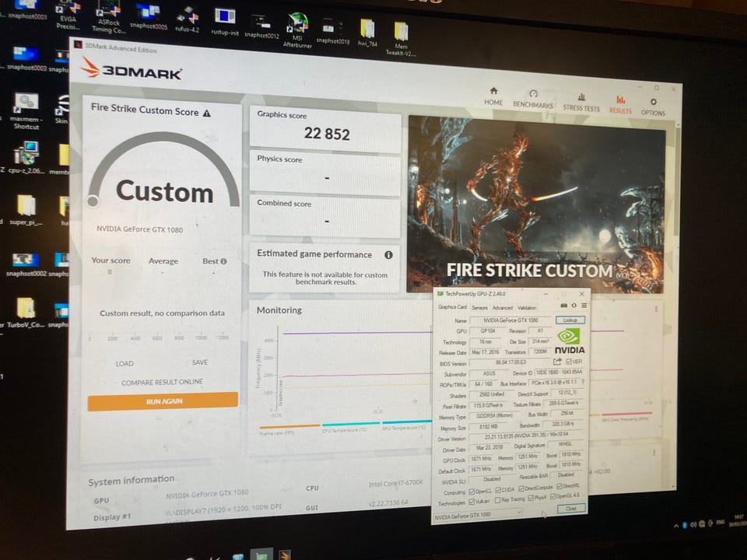The width and height of the screenshot is (747, 560).
Task: Open 3DMark OPTIONS gear
Action: pos(653,107)
